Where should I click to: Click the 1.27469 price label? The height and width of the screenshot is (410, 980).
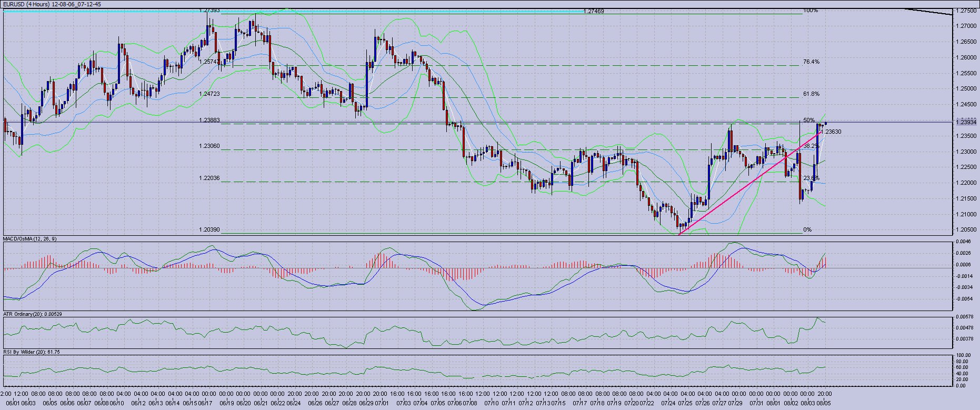click(x=596, y=11)
